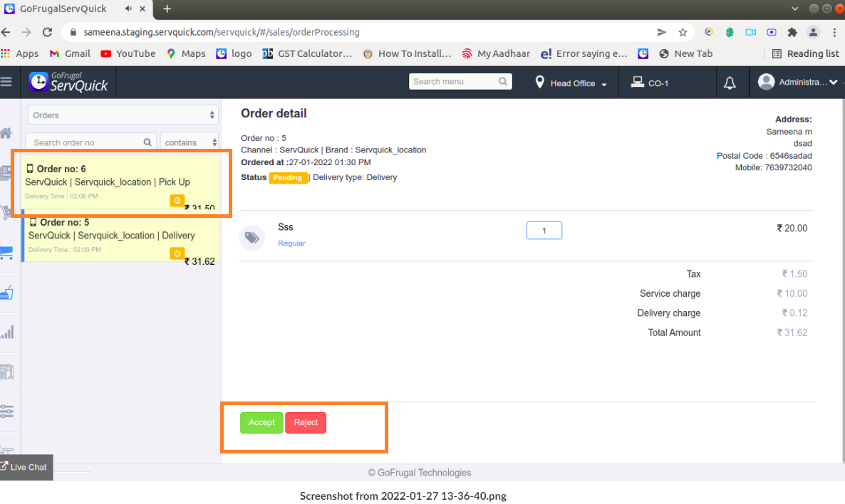Open the My Aadhaar bookmark
The image size is (845, 504).
496,53
